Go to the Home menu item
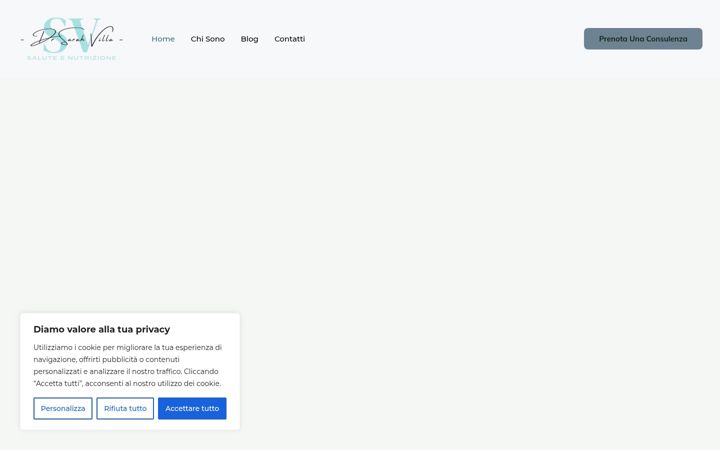The width and height of the screenshot is (720, 450). click(163, 39)
